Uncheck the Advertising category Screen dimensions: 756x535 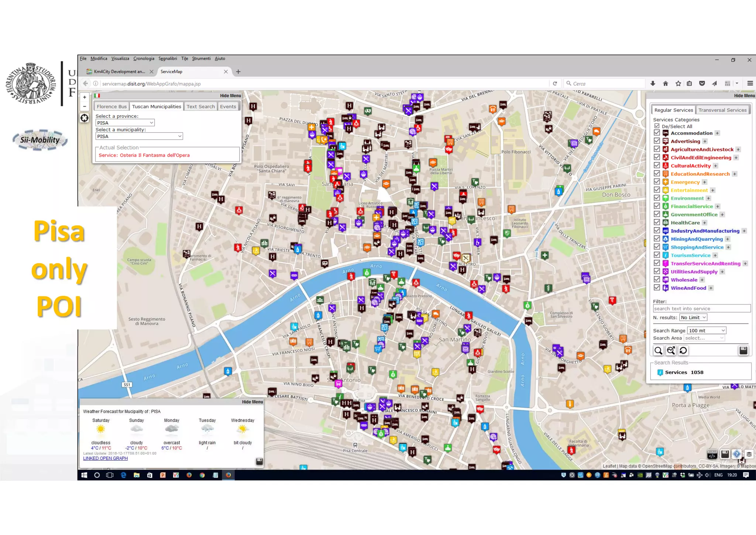657,141
